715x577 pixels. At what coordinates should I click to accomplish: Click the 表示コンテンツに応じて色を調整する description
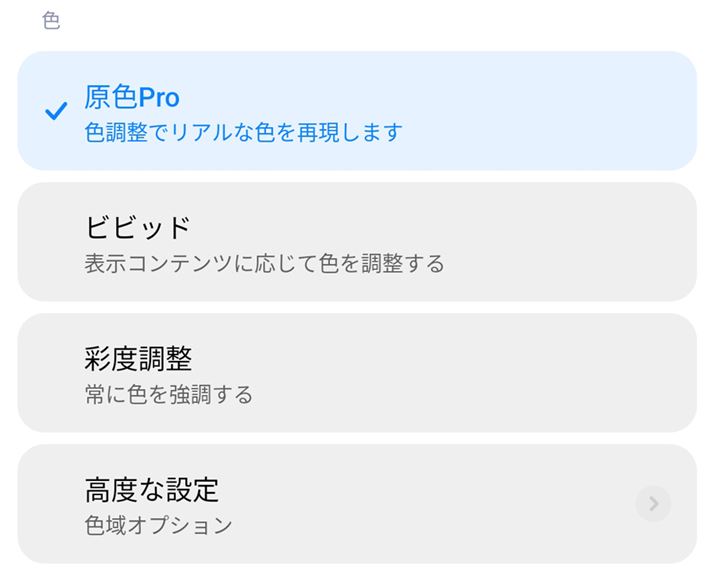[x=264, y=264]
